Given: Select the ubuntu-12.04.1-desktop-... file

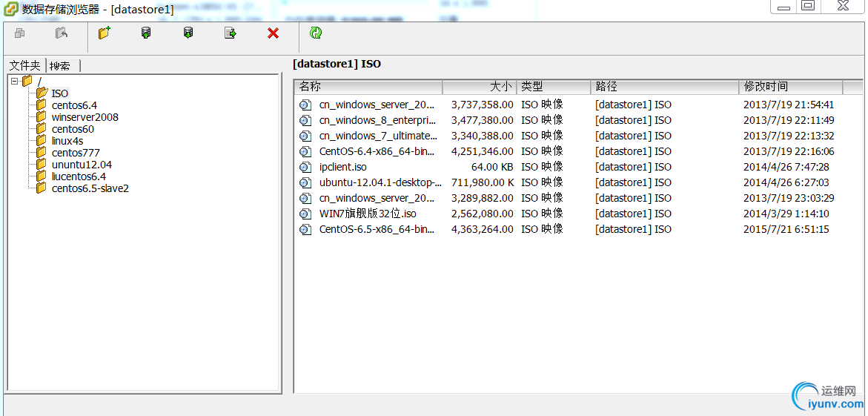Looking at the screenshot, I should coord(380,182).
